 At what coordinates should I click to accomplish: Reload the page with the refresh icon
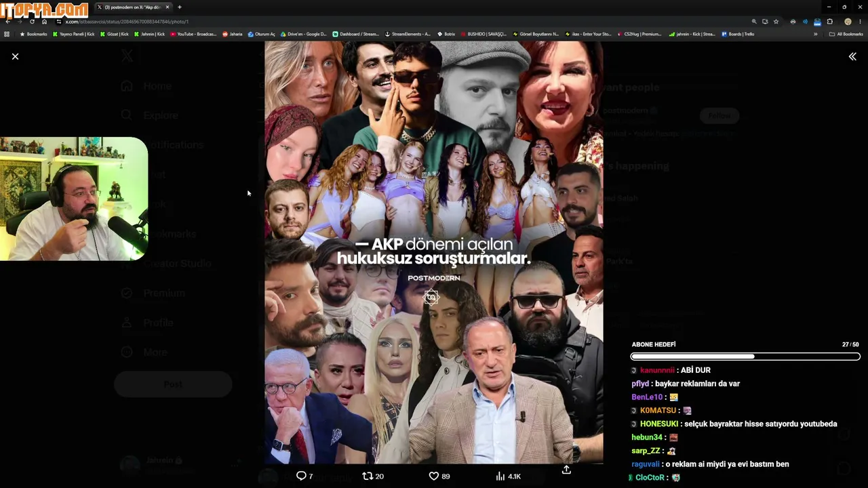(32, 22)
